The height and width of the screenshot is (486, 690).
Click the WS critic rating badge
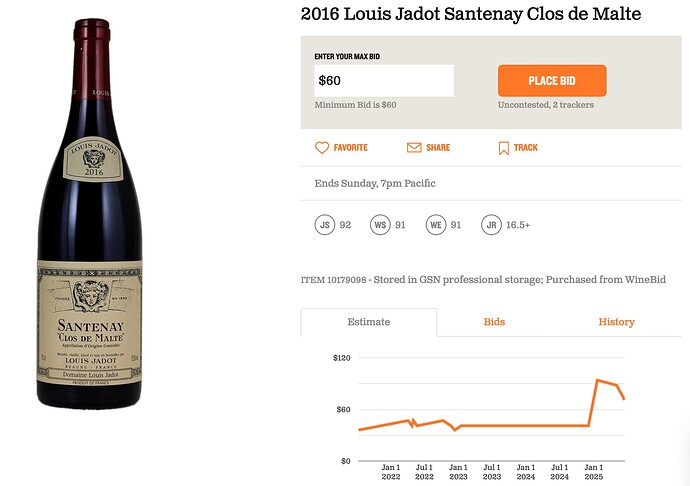point(379,225)
